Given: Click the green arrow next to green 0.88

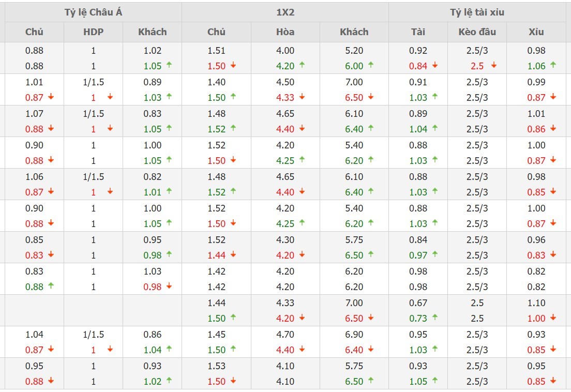Looking at the screenshot, I should coord(51,286).
